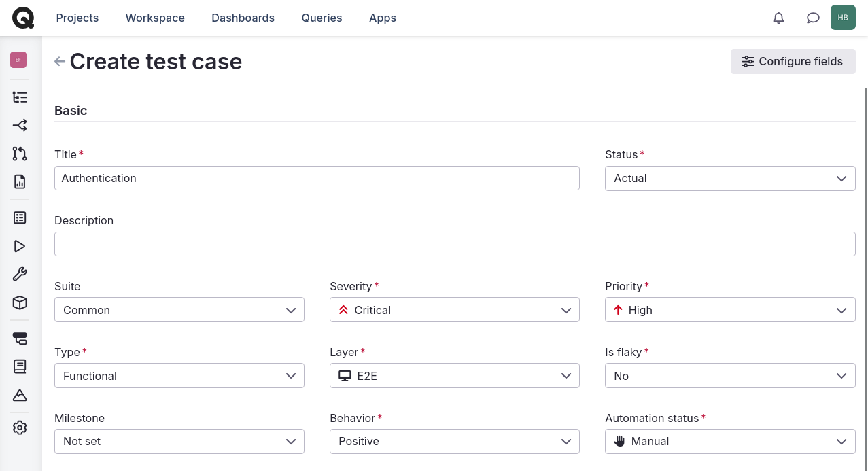Open Test Runs using the play icon

[19, 246]
